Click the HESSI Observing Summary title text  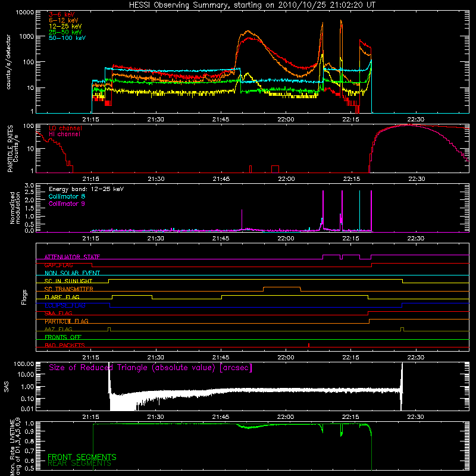(x=252, y=5)
